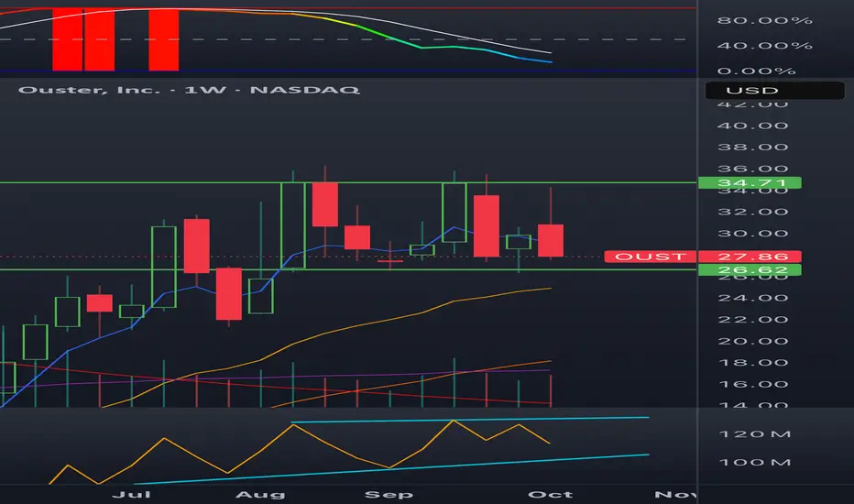Image resolution: width=854 pixels, height=504 pixels.
Task: Click the 80.00% indicator scale value
Action: 765,21
